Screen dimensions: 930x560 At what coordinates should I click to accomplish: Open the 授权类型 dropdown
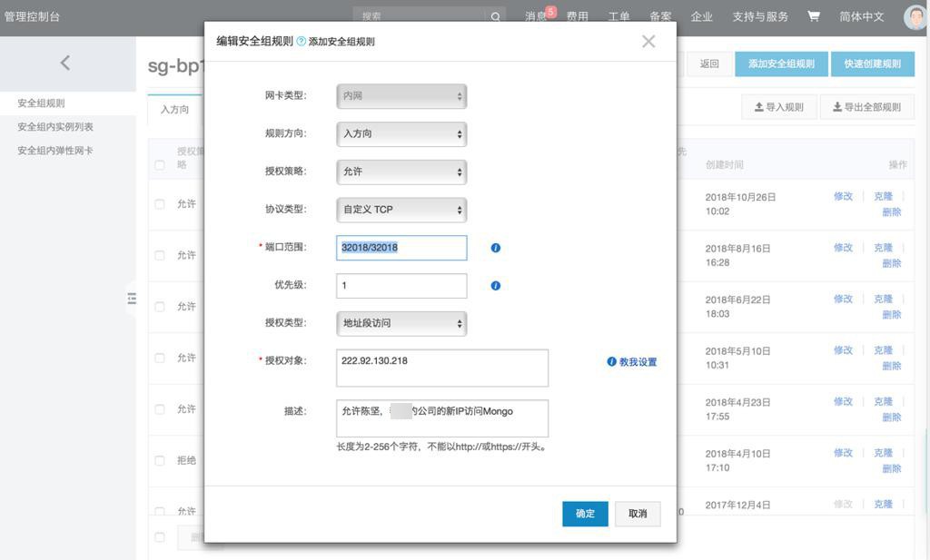coord(401,323)
